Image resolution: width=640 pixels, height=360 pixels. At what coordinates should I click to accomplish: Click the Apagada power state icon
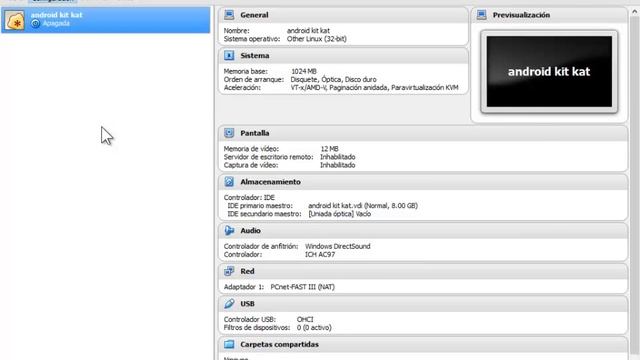pyautogui.click(x=36, y=24)
